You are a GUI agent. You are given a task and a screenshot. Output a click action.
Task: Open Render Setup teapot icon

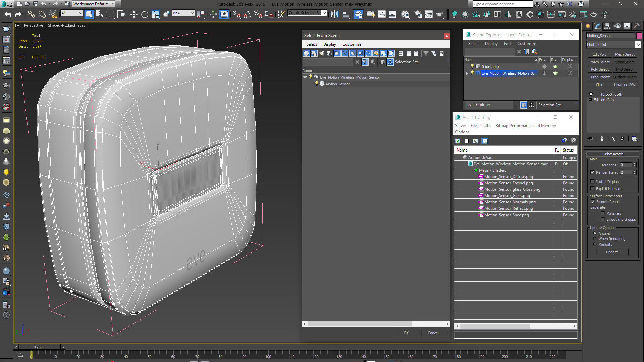[x=418, y=14]
